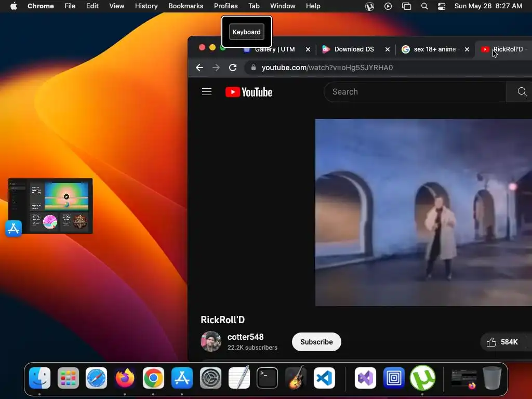Open Finder from the Dock

(39, 378)
